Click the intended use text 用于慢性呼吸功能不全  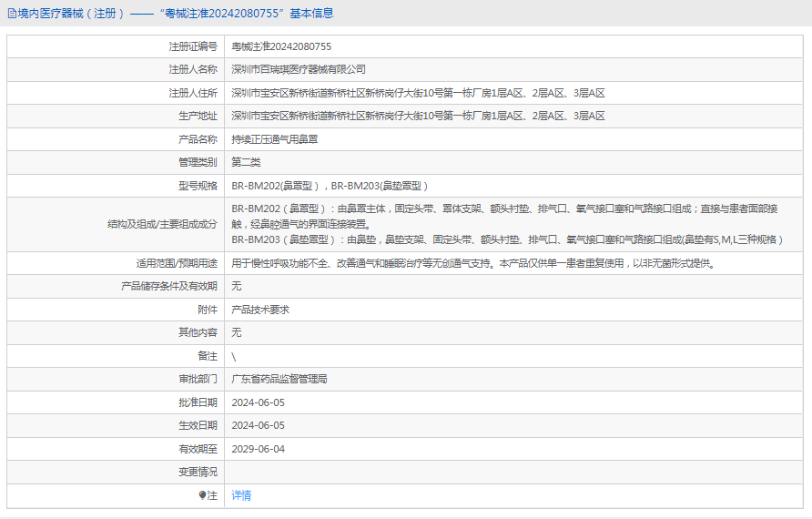tap(473, 263)
